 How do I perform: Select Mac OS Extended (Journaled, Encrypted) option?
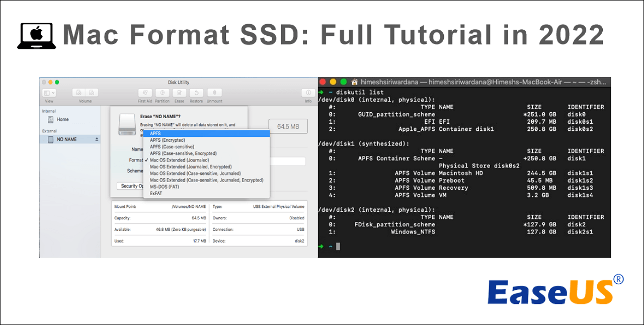(x=206, y=167)
